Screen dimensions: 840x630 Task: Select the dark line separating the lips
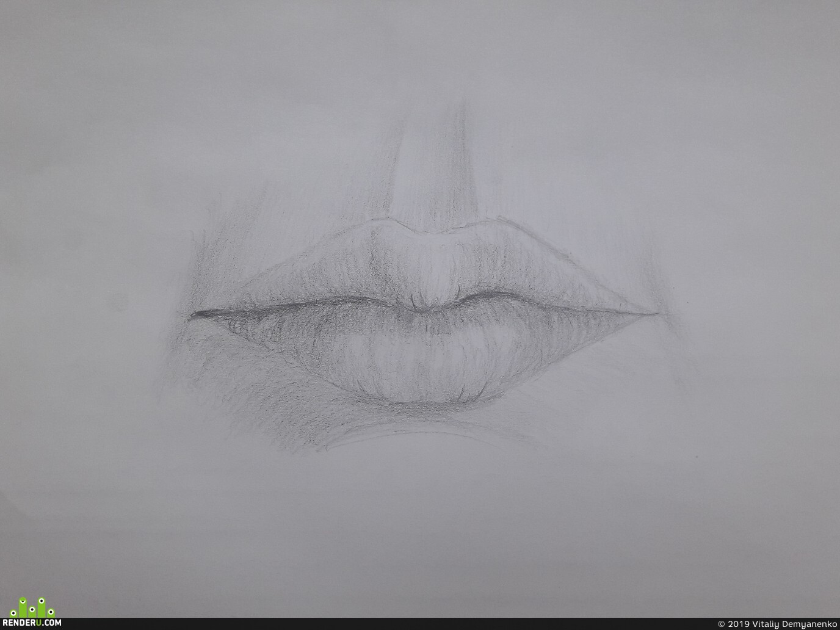421,307
